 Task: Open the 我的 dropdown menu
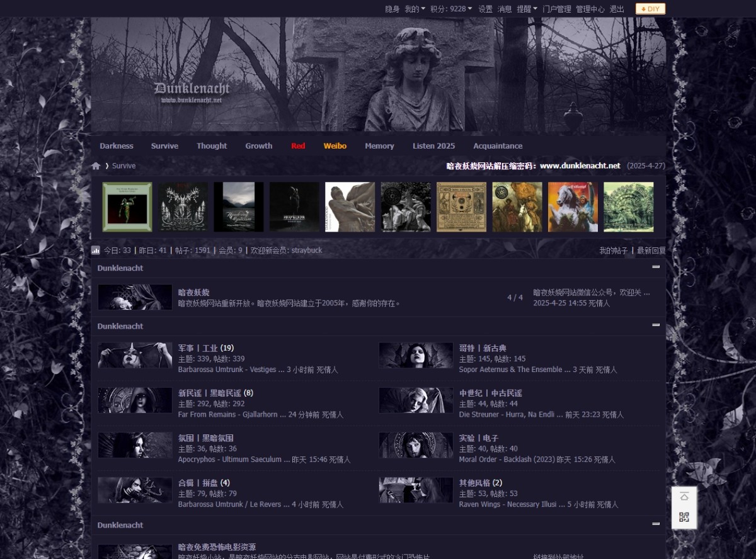(415, 9)
